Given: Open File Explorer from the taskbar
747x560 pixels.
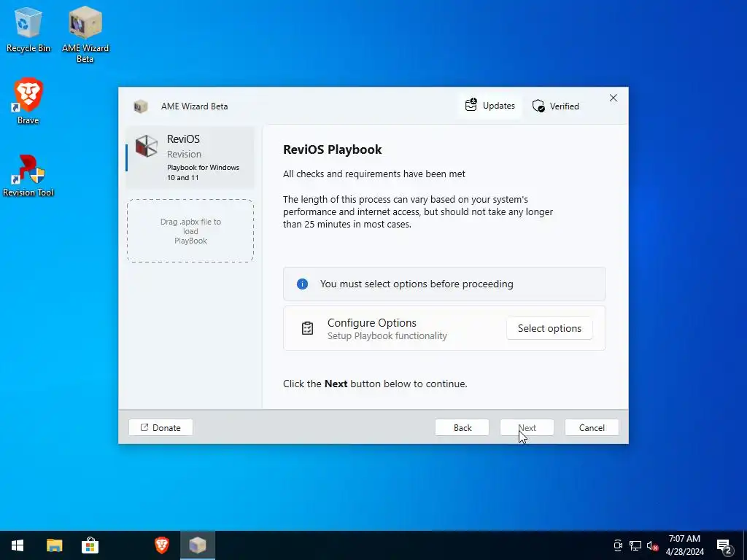Looking at the screenshot, I should (54, 545).
